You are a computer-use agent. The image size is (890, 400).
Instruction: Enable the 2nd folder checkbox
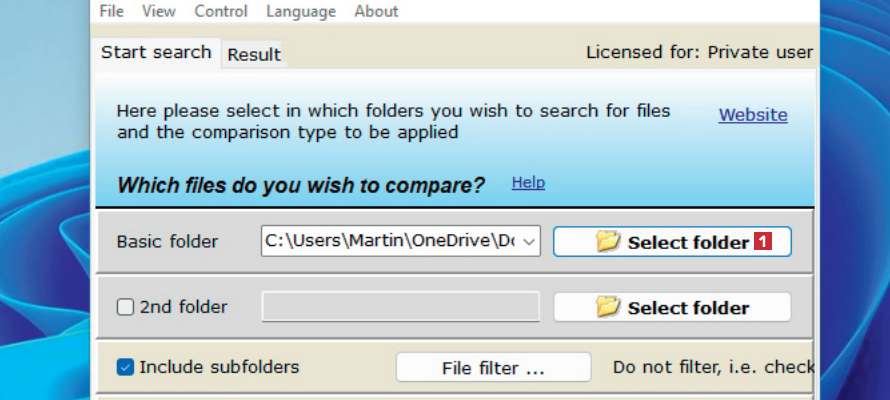tap(126, 308)
